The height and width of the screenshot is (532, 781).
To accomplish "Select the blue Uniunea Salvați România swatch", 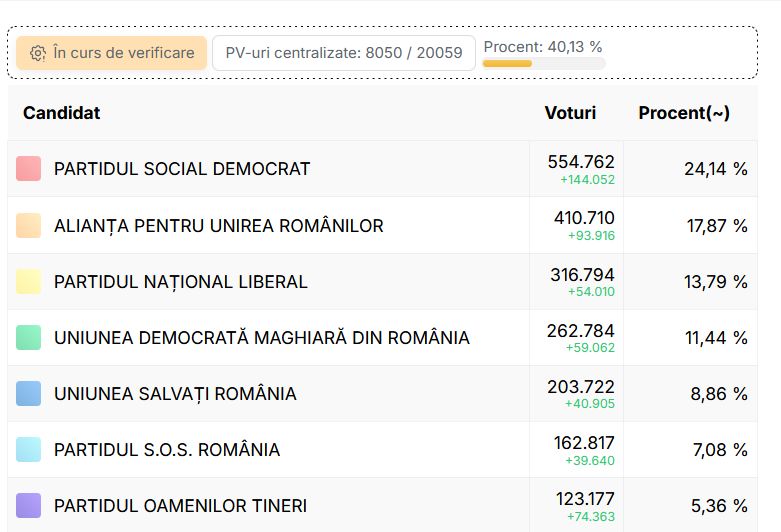I will tap(28, 394).
